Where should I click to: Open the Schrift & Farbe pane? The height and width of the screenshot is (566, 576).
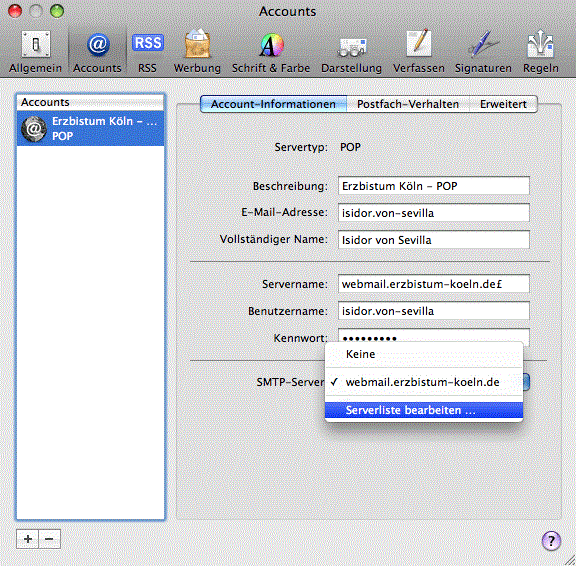[271, 52]
